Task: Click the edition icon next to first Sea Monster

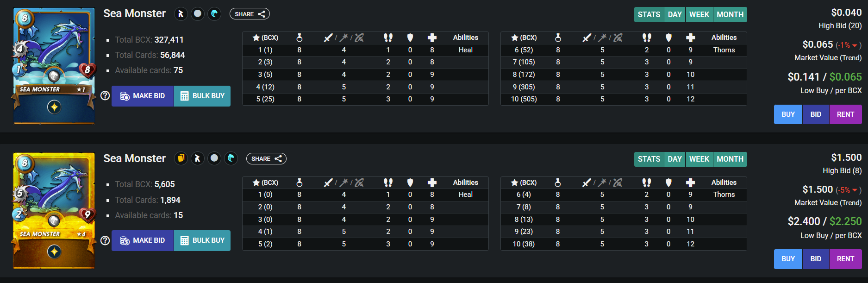Action: (181, 14)
